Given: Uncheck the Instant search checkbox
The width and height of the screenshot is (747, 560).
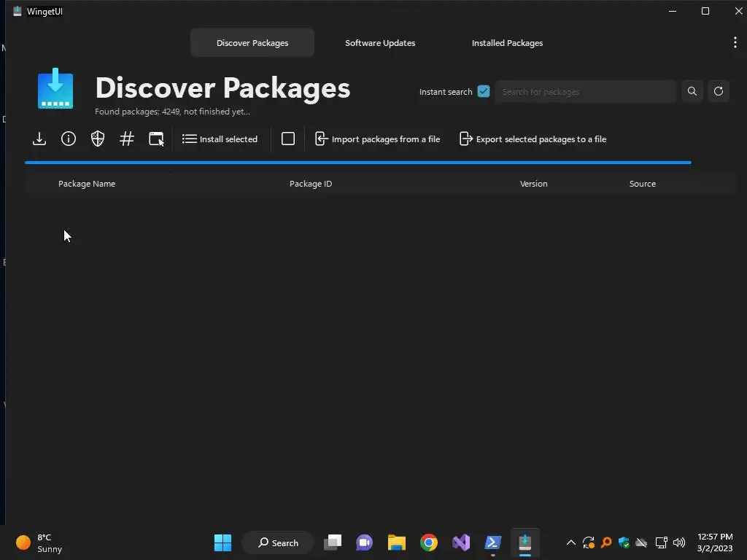Looking at the screenshot, I should pyautogui.click(x=484, y=91).
